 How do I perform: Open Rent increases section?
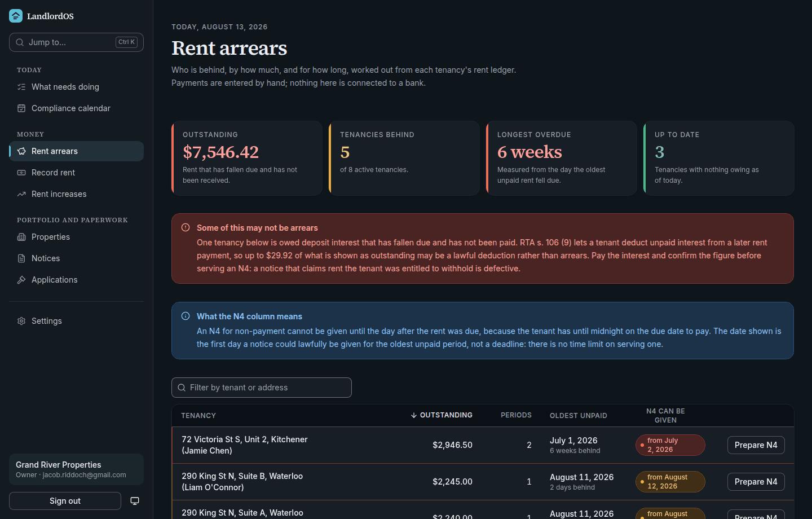point(76,194)
